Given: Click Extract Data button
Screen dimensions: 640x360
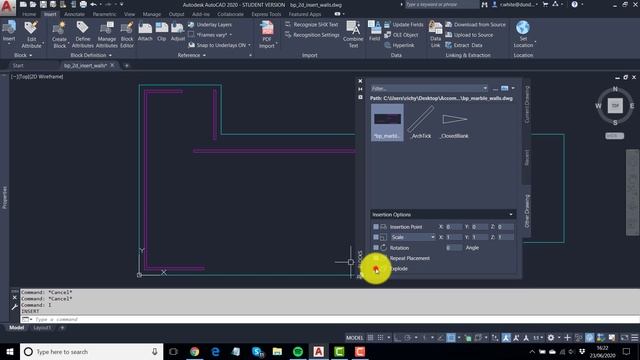Looking at the screenshot, I should (464, 45).
